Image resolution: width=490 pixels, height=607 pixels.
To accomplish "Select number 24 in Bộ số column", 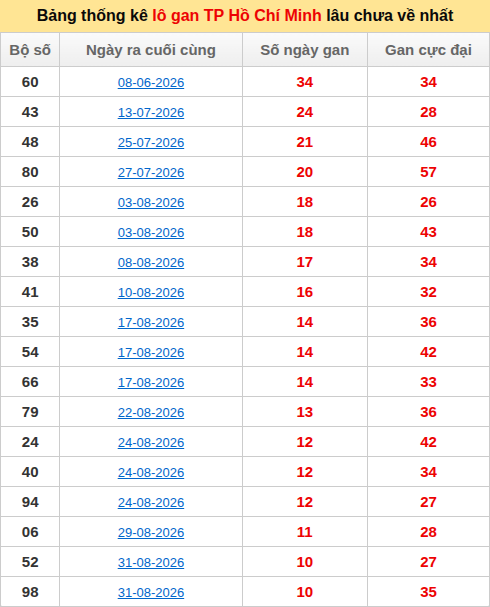I will (30, 442).
